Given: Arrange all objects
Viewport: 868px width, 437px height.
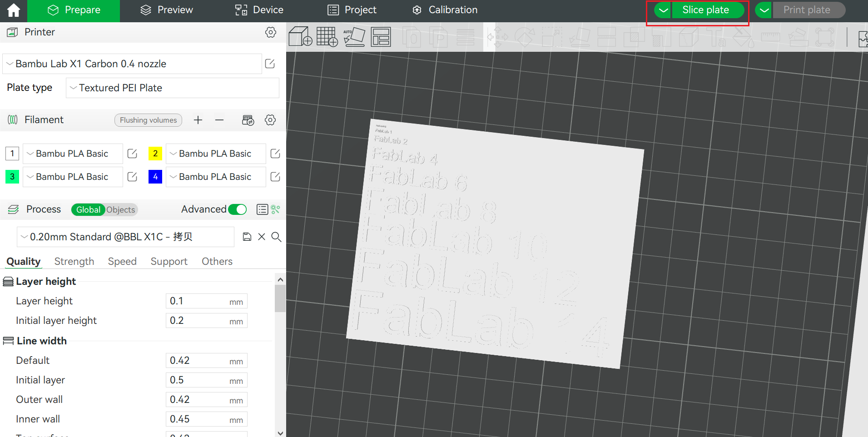Looking at the screenshot, I should (x=381, y=37).
